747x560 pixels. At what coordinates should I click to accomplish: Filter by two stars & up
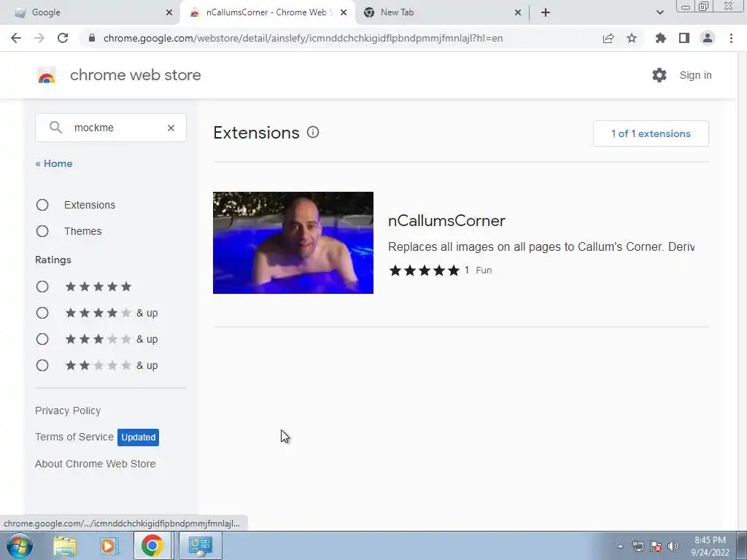(x=42, y=365)
